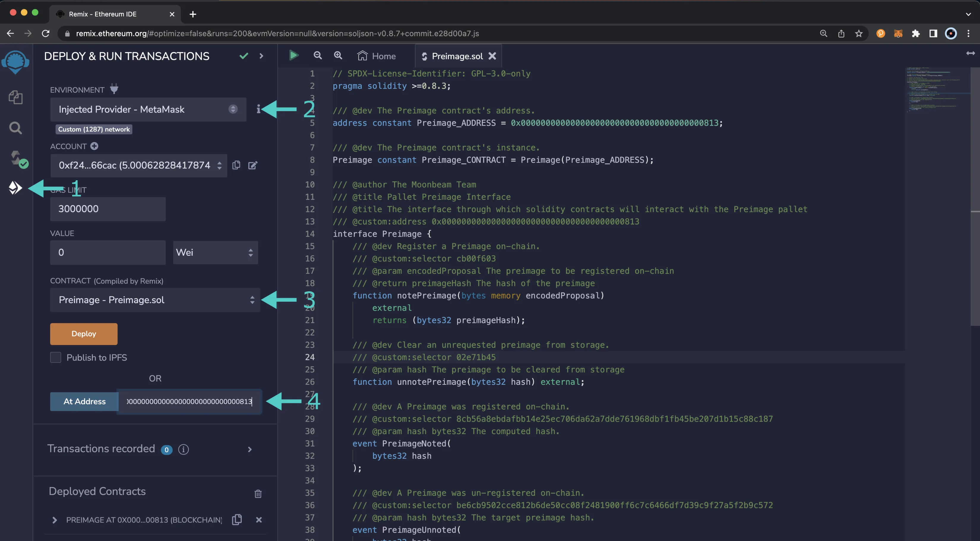Open Deploy & run transactions sidebar icon
The image size is (980, 541).
click(x=15, y=188)
